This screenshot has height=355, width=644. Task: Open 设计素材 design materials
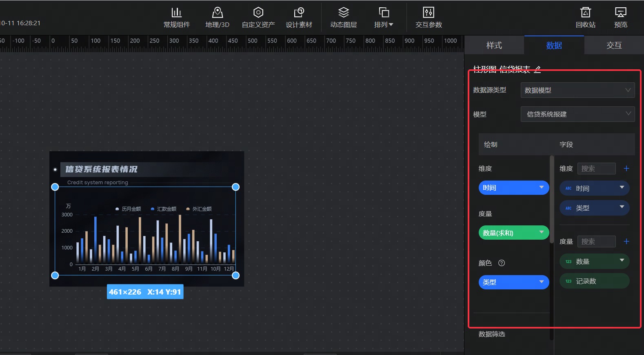click(x=299, y=13)
